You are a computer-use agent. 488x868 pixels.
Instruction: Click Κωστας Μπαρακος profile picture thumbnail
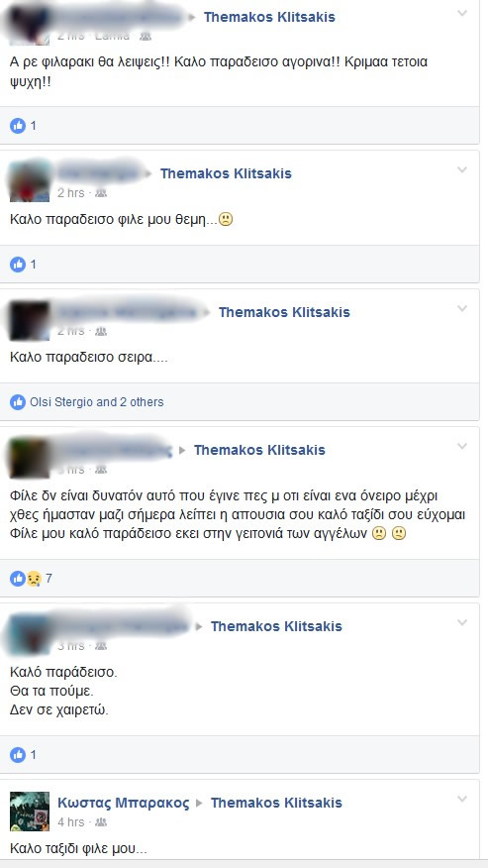(x=30, y=811)
